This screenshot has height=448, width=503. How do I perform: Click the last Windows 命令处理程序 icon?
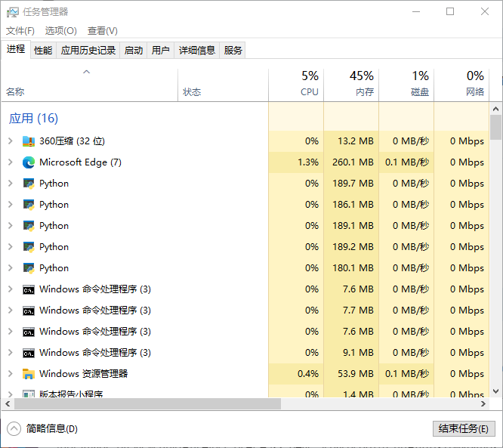tap(29, 353)
